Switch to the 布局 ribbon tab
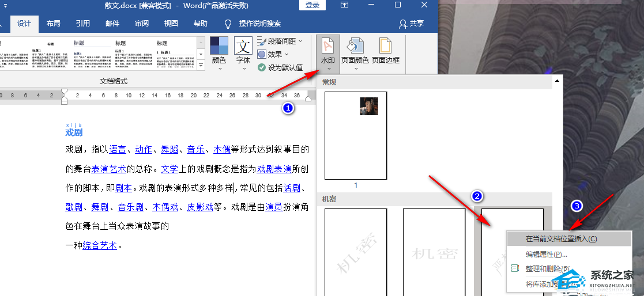 click(53, 24)
